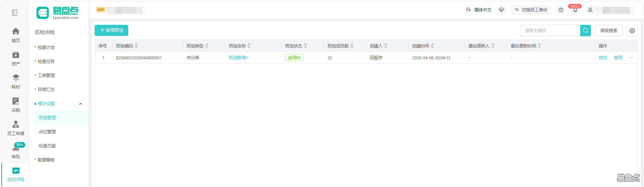Screen dimensions: 644x187
Task: Sort by 班组状态 column arrows
Action: (305, 46)
